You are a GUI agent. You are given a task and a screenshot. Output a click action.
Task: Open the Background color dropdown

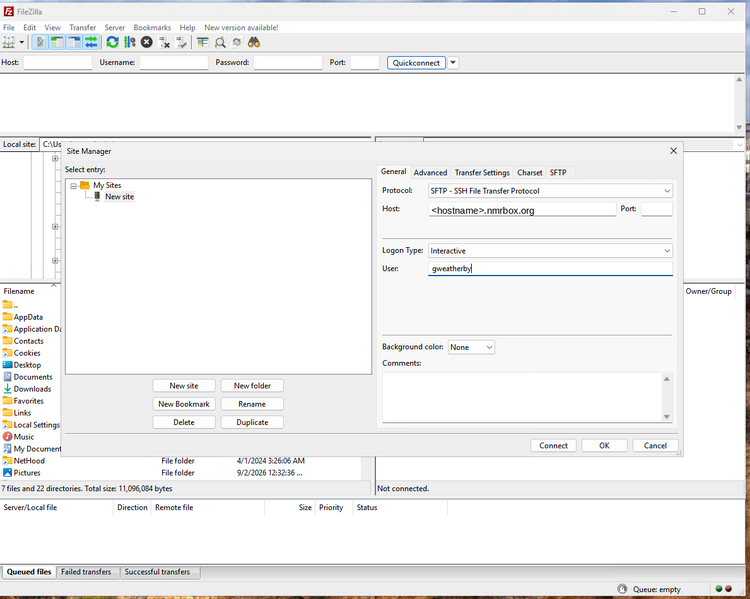pos(471,347)
